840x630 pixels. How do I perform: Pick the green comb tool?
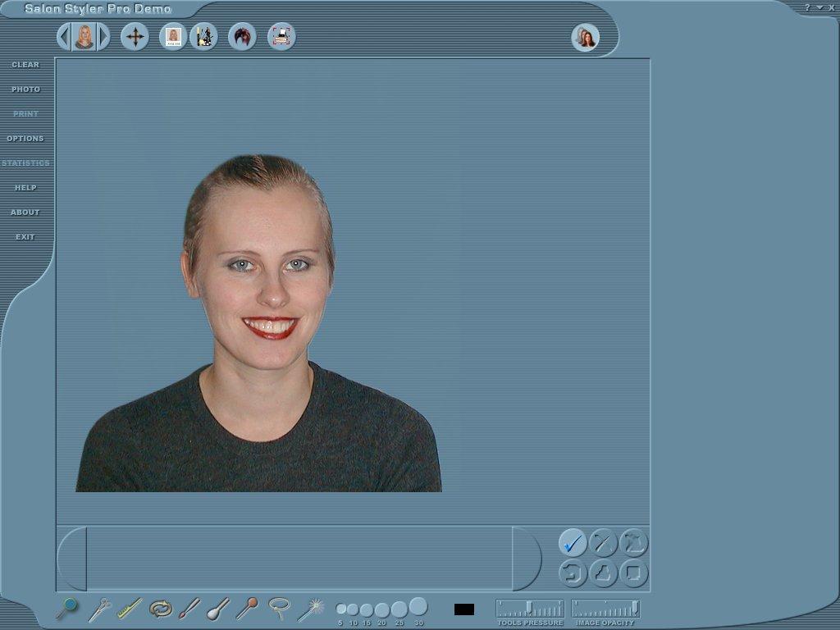coord(130,609)
